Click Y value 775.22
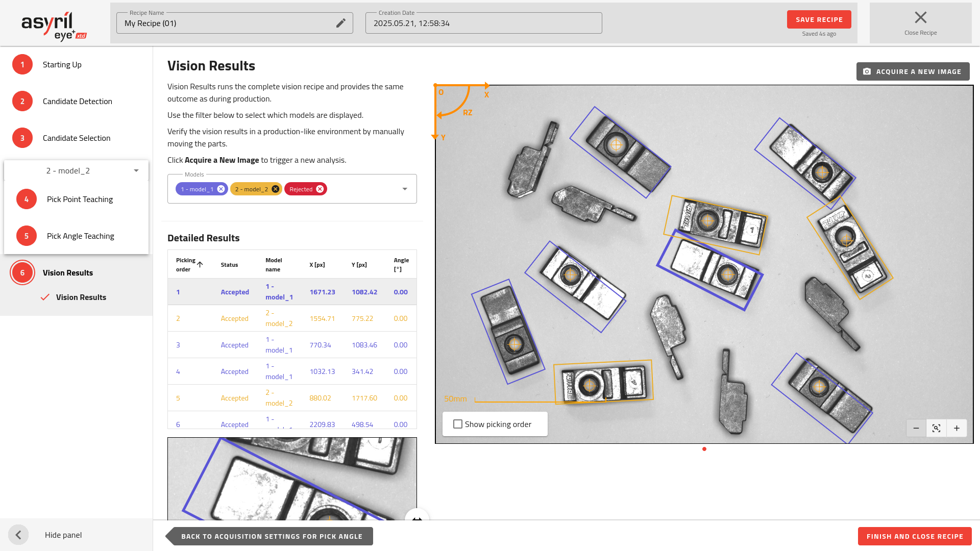 pyautogui.click(x=362, y=319)
